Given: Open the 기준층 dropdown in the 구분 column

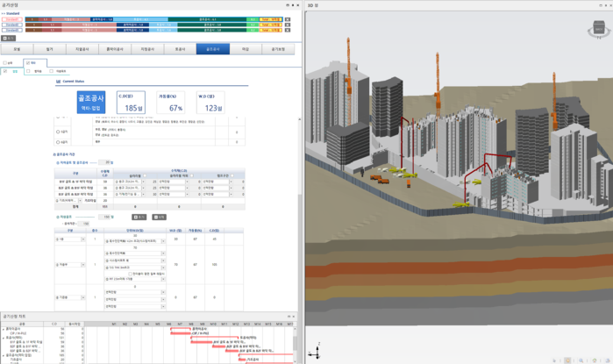Looking at the screenshot, I should click(82, 297).
